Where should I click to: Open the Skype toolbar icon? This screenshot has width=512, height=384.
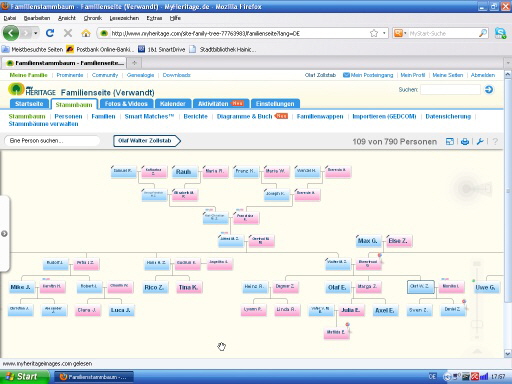[500, 33]
